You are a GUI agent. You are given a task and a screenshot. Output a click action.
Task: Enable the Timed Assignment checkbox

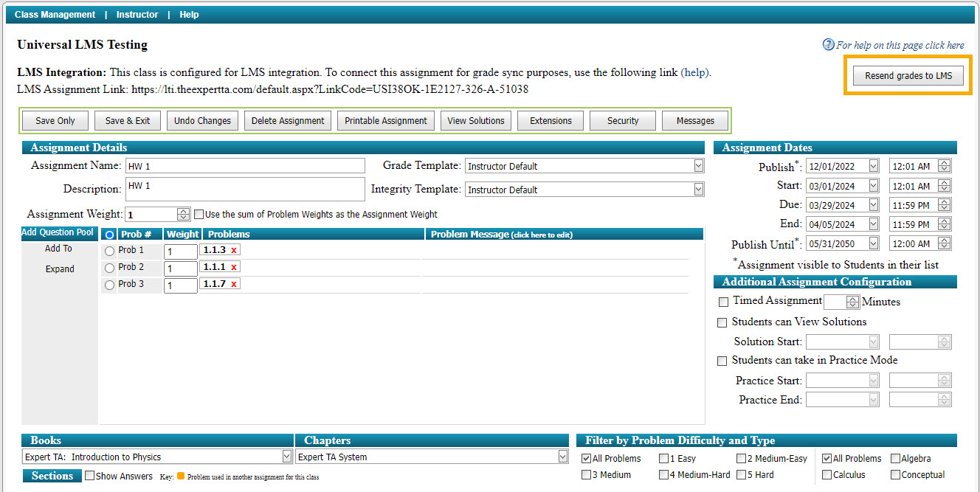(x=722, y=301)
